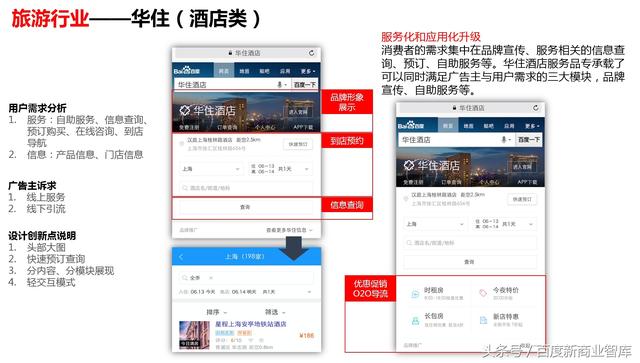Tap magnifier icon in left phone hotel search

click(185, 188)
